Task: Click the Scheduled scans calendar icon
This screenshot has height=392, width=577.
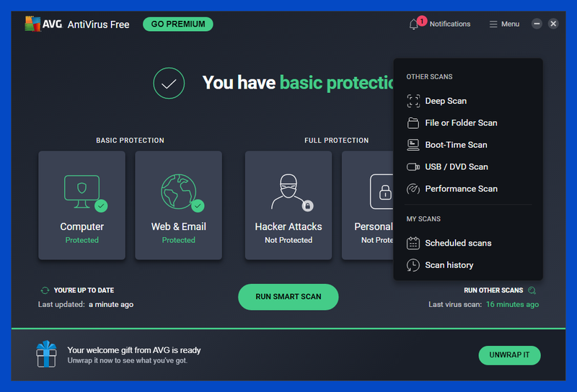Action: [413, 243]
